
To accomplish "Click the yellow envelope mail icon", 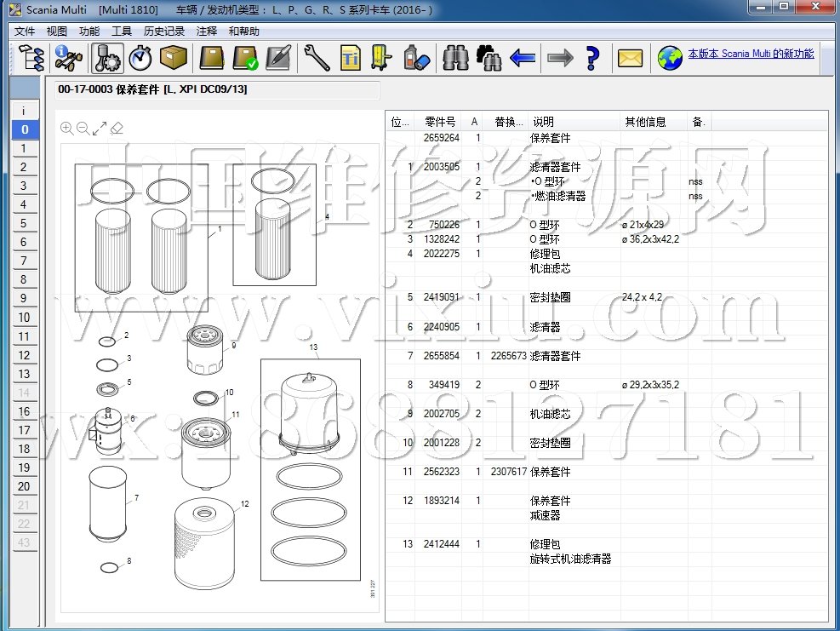I will (630, 58).
